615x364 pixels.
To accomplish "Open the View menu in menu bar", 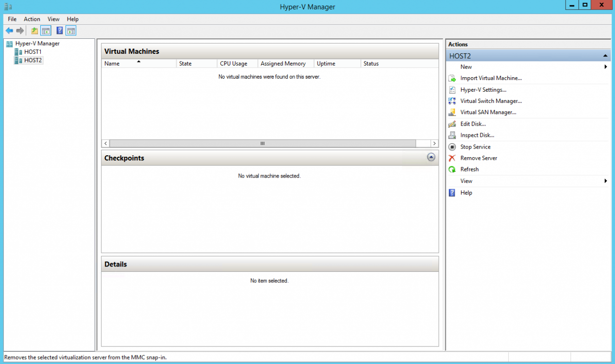I will pyautogui.click(x=53, y=19).
